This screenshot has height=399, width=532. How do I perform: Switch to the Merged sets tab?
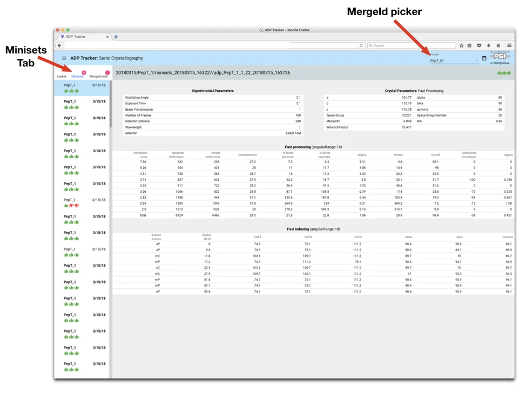(98, 77)
